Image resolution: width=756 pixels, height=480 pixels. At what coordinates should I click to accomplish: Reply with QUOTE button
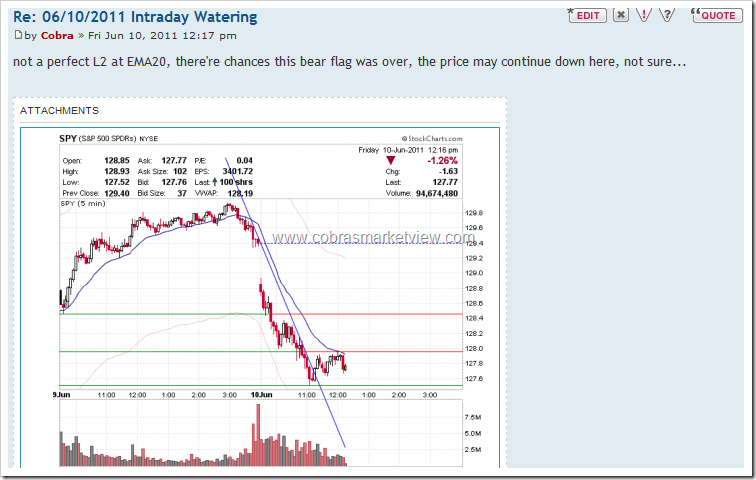click(x=717, y=15)
